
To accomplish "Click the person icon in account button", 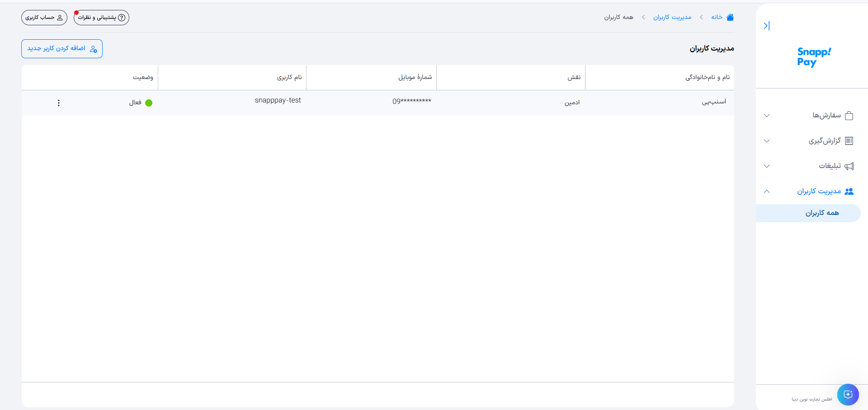I will (60, 18).
